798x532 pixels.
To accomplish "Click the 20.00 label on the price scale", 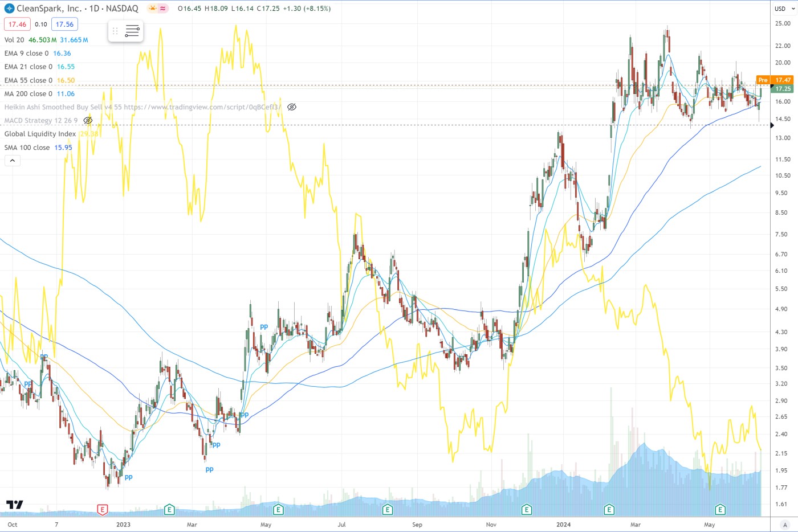I will coord(783,63).
